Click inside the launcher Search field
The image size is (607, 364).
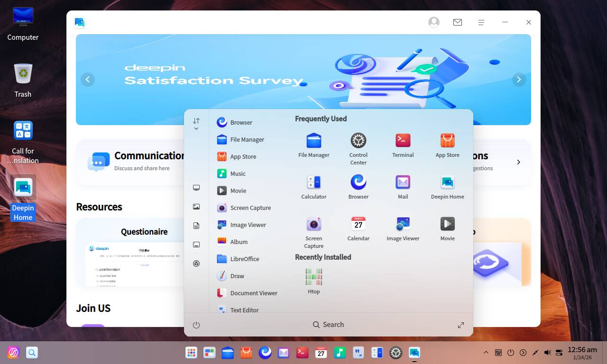[x=328, y=325]
